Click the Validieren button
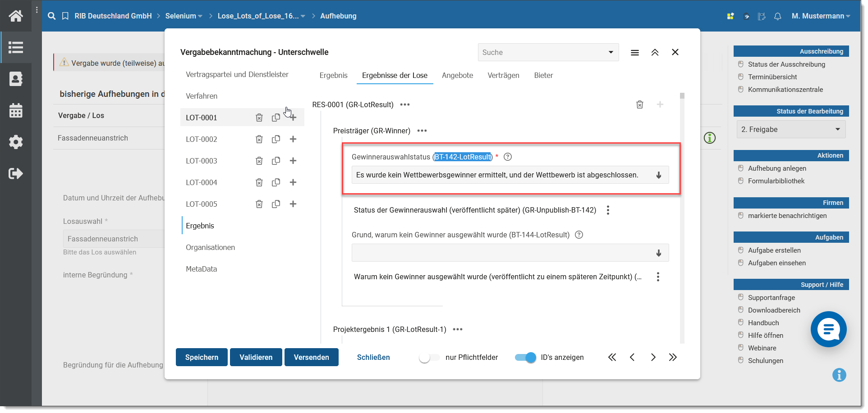 click(256, 357)
